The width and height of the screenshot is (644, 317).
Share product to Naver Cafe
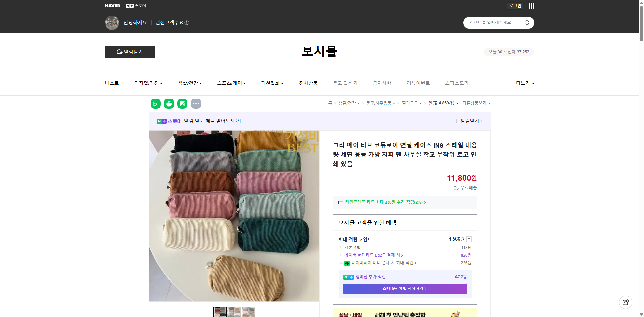169,104
